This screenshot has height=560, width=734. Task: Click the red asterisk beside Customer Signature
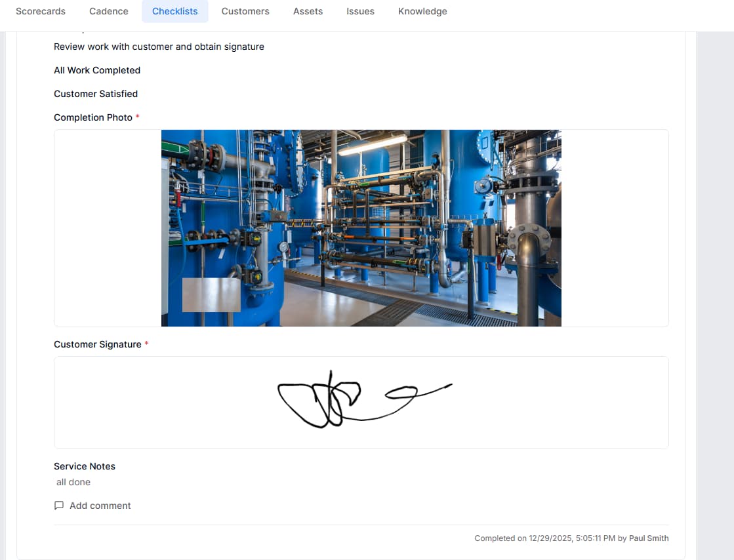click(146, 344)
